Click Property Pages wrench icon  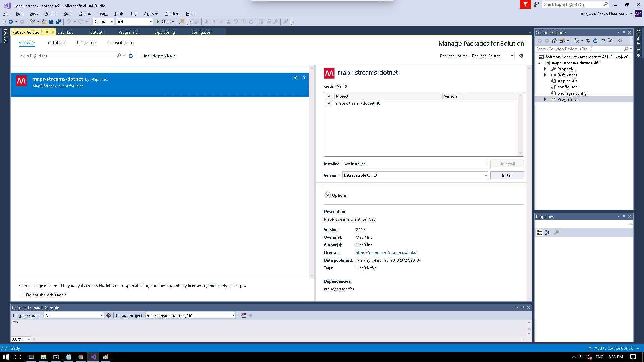click(x=557, y=232)
